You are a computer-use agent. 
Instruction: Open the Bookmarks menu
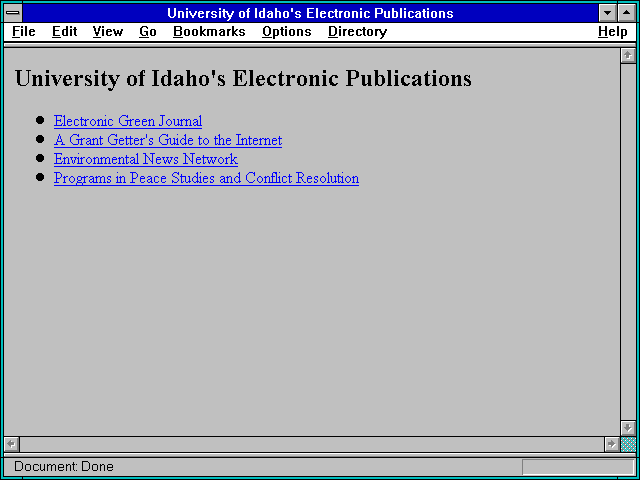point(209,32)
